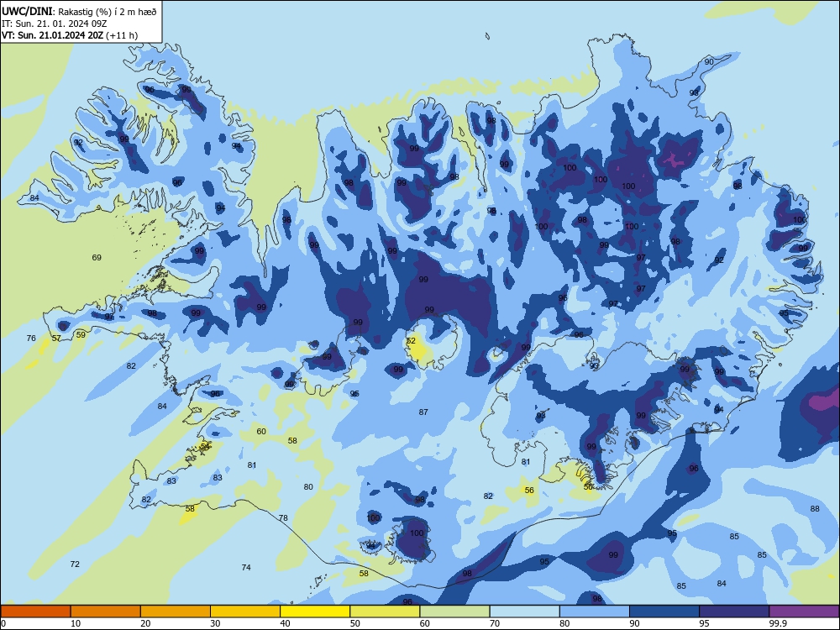Click the pale yellow 50–60 legend swatch
The image size is (840, 630).
[x=385, y=612]
